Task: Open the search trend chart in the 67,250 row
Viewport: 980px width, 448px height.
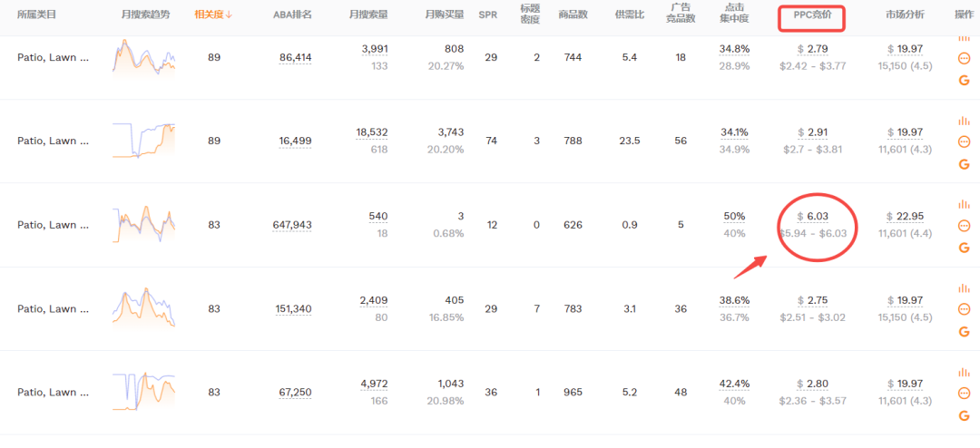Action: coord(144,393)
